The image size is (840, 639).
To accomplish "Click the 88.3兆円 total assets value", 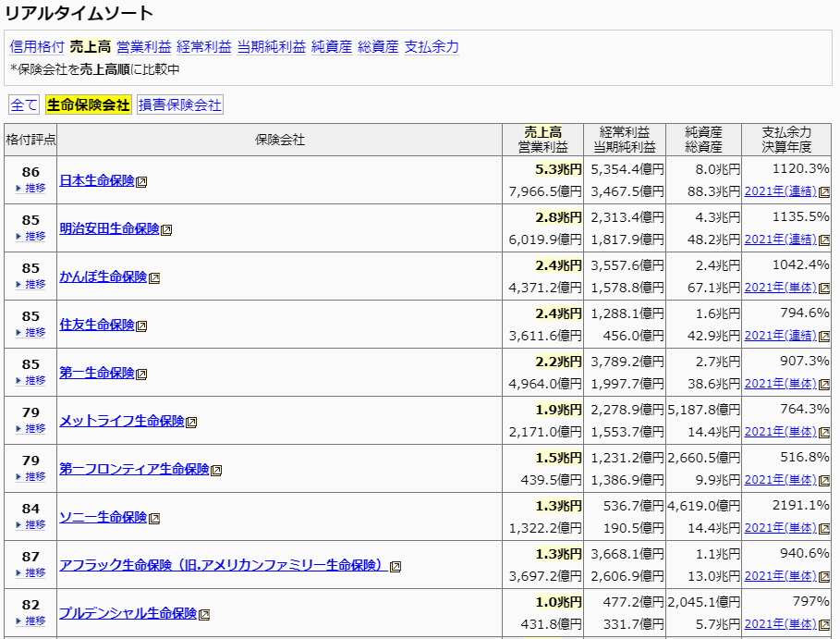I will point(713,191).
